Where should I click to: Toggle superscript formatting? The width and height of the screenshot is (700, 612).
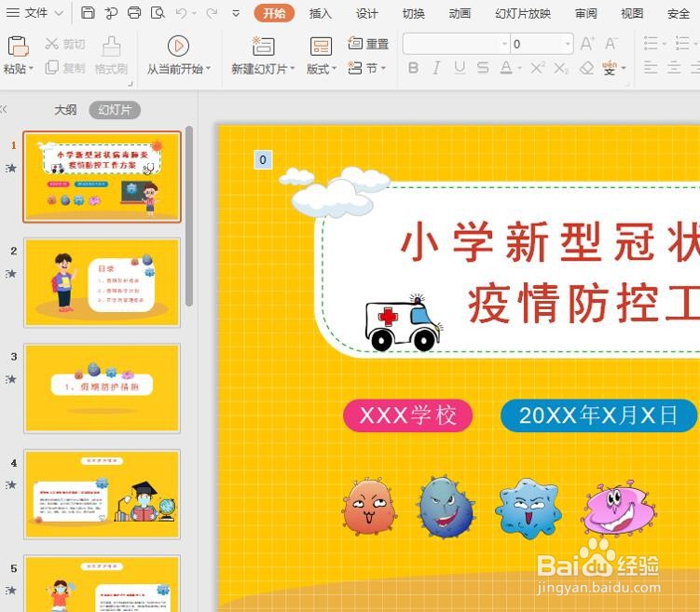tap(538, 68)
